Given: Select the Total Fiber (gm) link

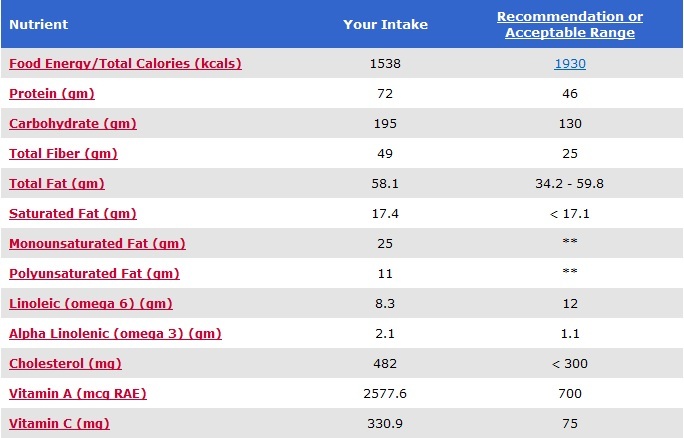Looking at the screenshot, I should click(x=63, y=154).
